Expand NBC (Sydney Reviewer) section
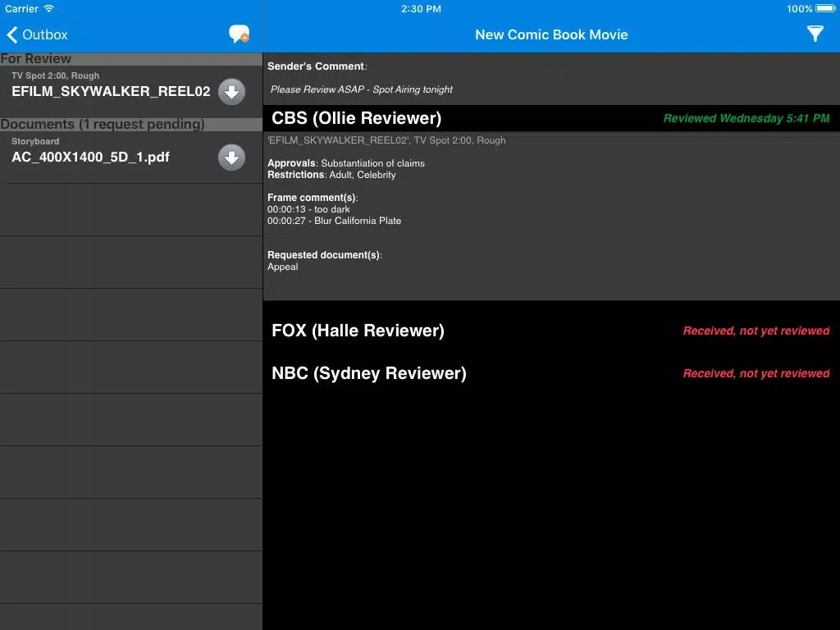Viewport: 840px width, 630px height. coord(551,373)
